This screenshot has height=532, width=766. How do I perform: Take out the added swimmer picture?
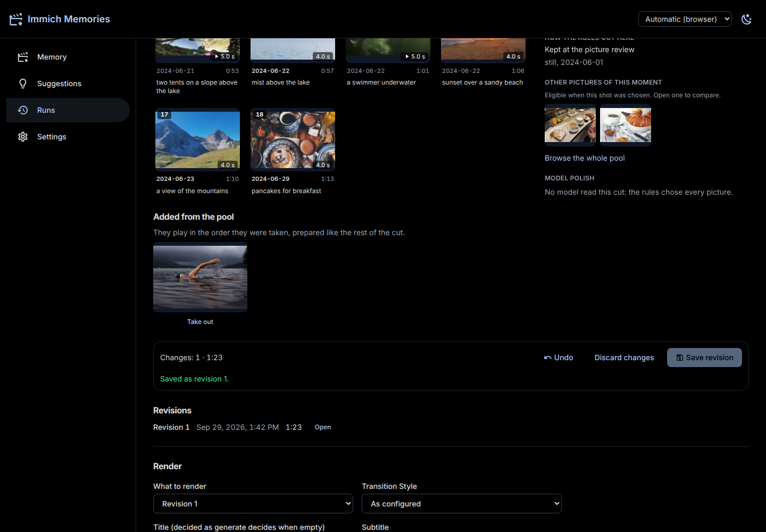tap(200, 322)
